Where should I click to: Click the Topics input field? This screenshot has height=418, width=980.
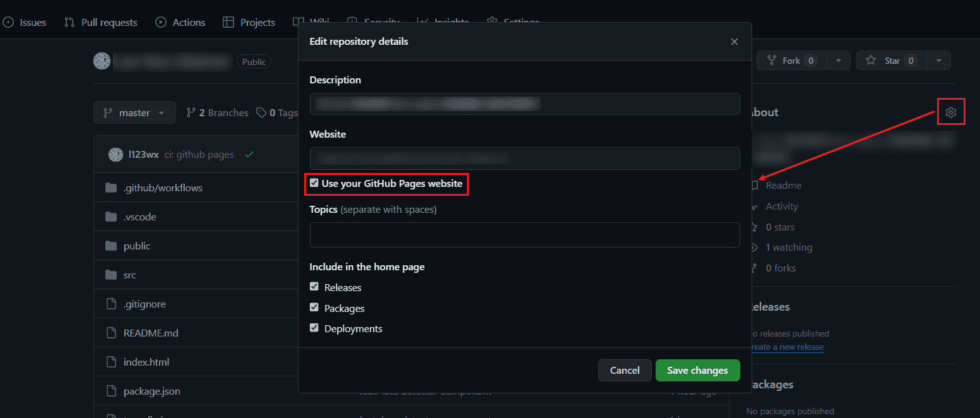tap(524, 235)
